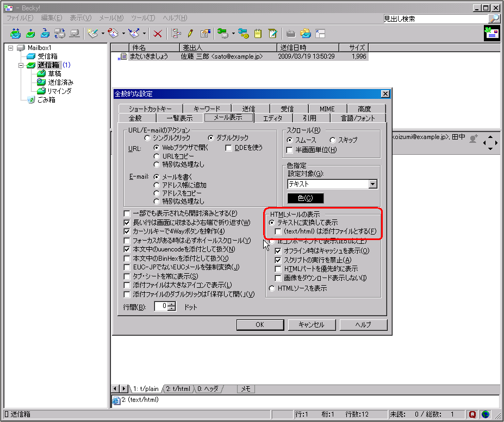Check (text/html)は添付ファイルとする checkbox
This screenshot has height=422, width=504.
point(278,231)
